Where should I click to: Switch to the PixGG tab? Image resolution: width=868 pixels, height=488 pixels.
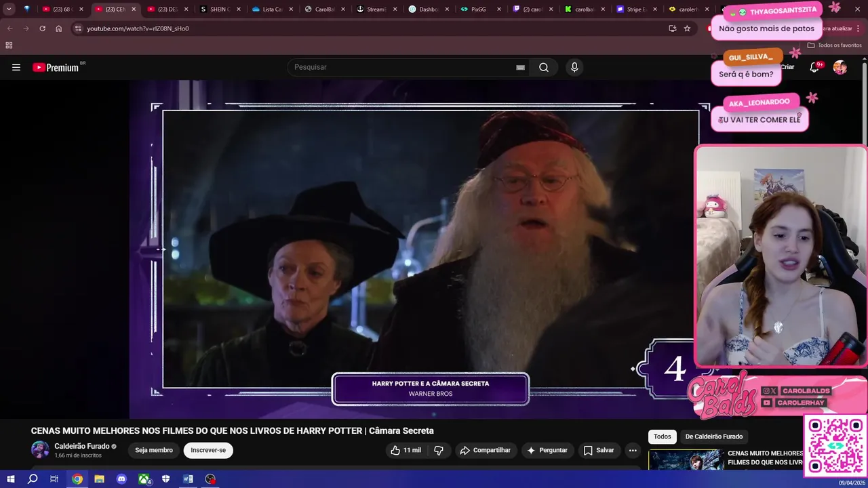(482, 9)
